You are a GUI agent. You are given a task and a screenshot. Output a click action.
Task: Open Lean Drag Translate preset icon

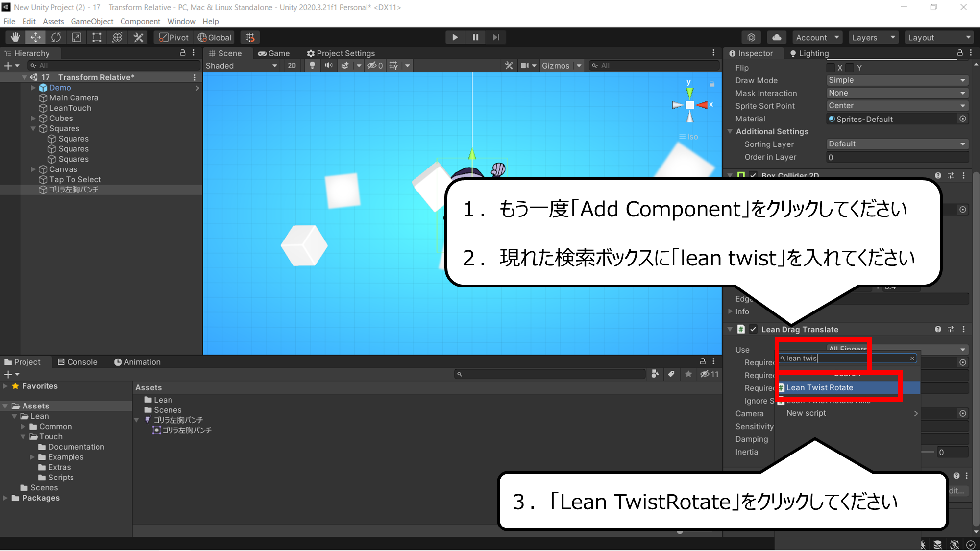pos(951,329)
